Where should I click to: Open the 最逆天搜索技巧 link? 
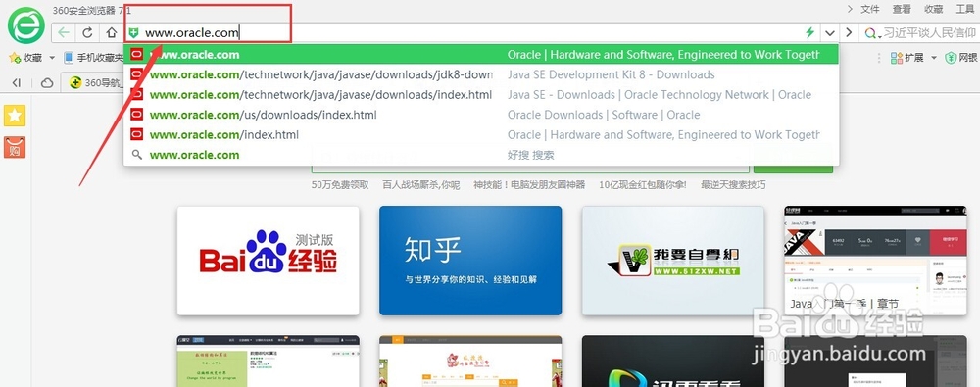[733, 185]
